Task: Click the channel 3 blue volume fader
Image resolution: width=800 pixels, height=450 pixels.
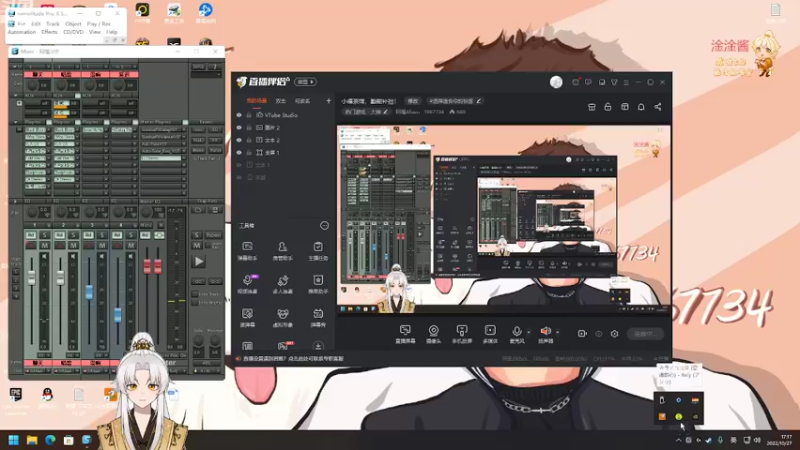Action: (89, 291)
